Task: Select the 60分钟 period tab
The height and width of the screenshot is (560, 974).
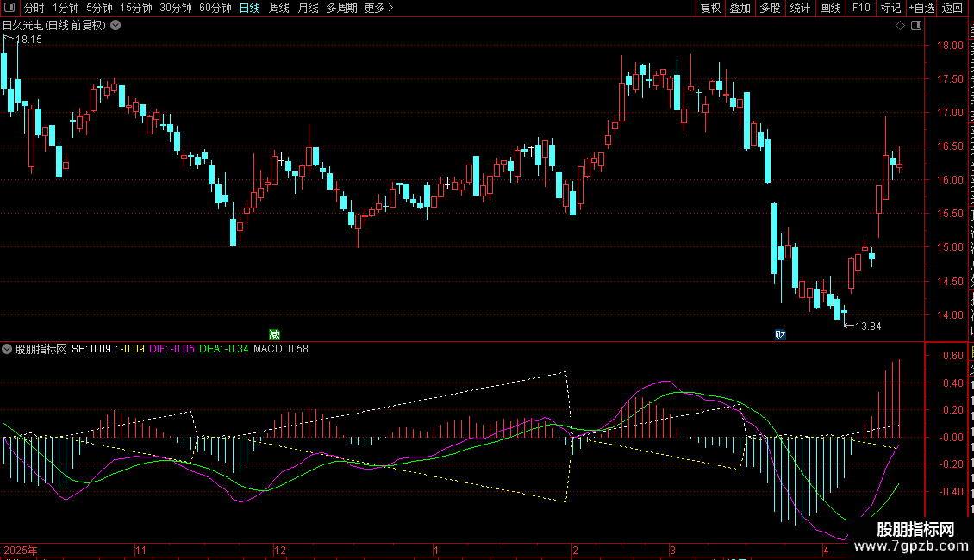Action: [x=215, y=8]
